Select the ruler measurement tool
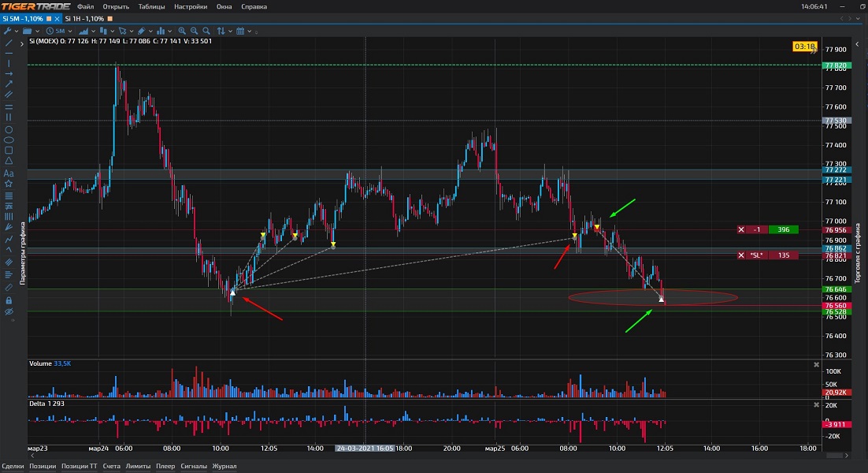The width and height of the screenshot is (868, 473). 9,288
